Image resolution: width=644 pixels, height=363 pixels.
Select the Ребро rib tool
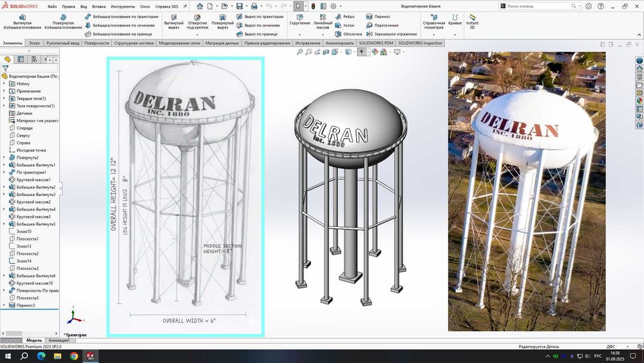(345, 17)
